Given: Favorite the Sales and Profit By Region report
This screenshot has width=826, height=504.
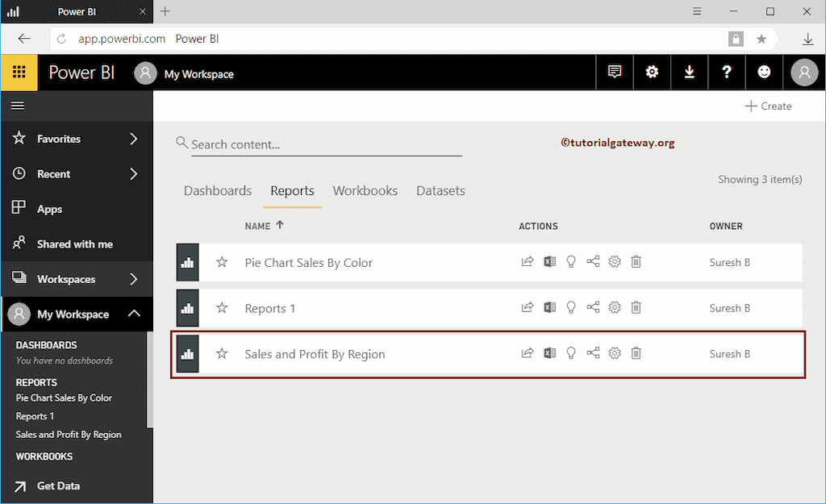Looking at the screenshot, I should coord(222,353).
